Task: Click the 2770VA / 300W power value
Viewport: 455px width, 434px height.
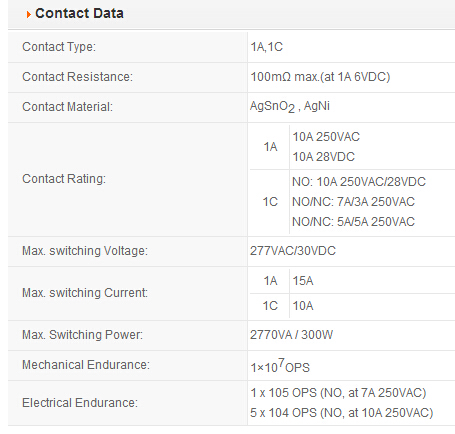Action: click(x=291, y=335)
